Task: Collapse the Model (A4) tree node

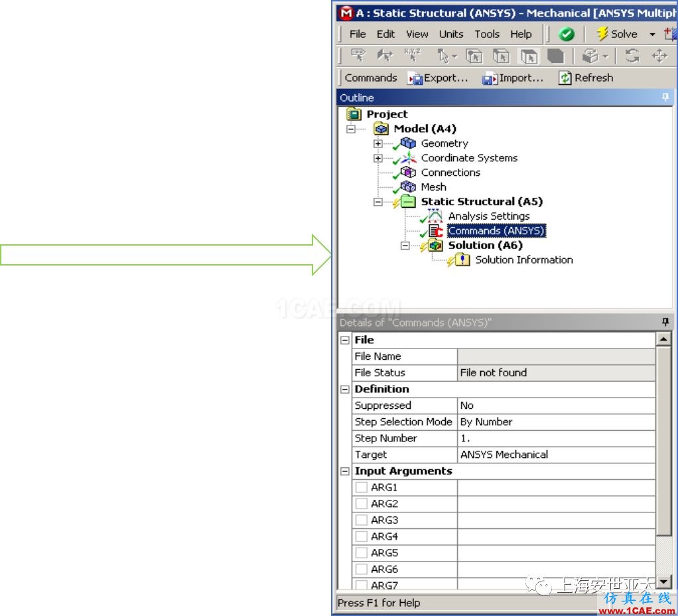Action: (x=351, y=129)
